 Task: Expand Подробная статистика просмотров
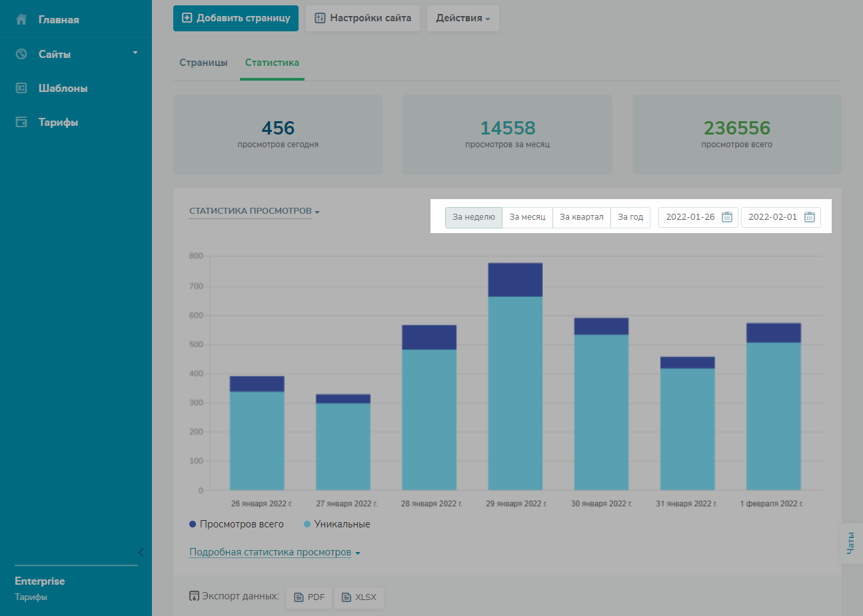[275, 552]
